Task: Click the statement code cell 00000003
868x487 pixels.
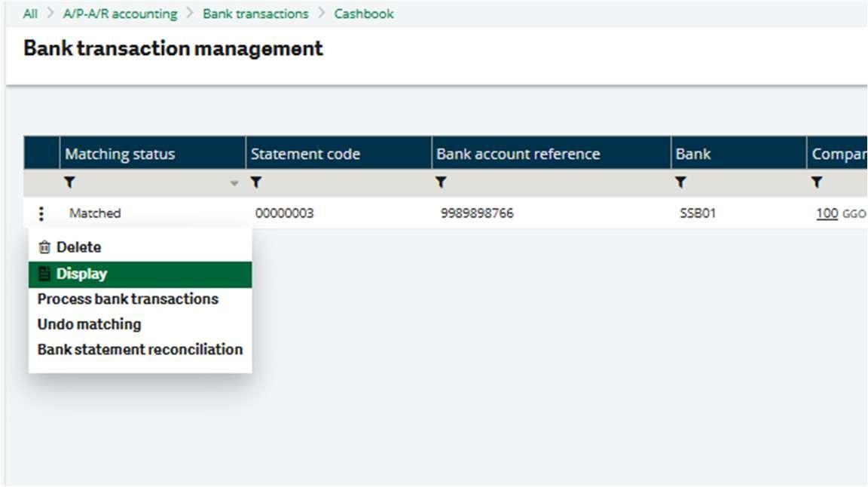Action: (x=284, y=213)
